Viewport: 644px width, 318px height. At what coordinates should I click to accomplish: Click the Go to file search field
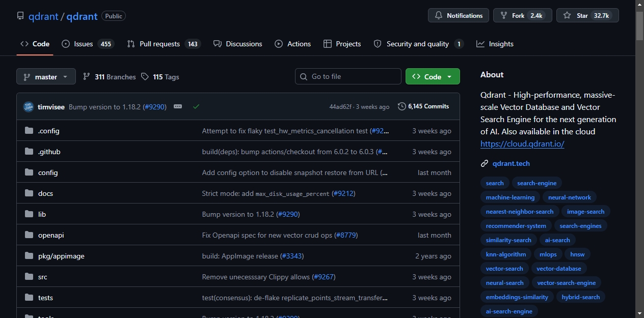[x=348, y=76]
